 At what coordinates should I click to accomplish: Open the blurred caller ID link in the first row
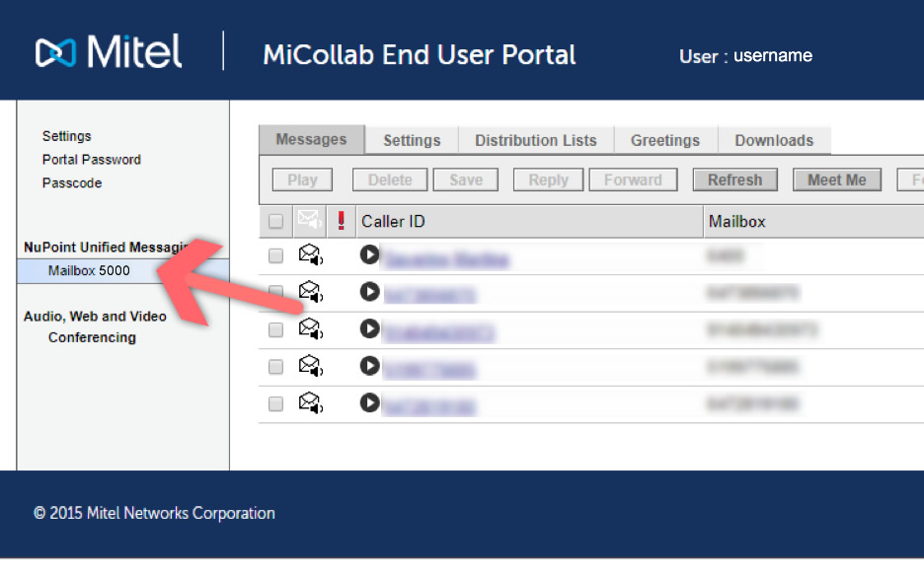[446, 259]
